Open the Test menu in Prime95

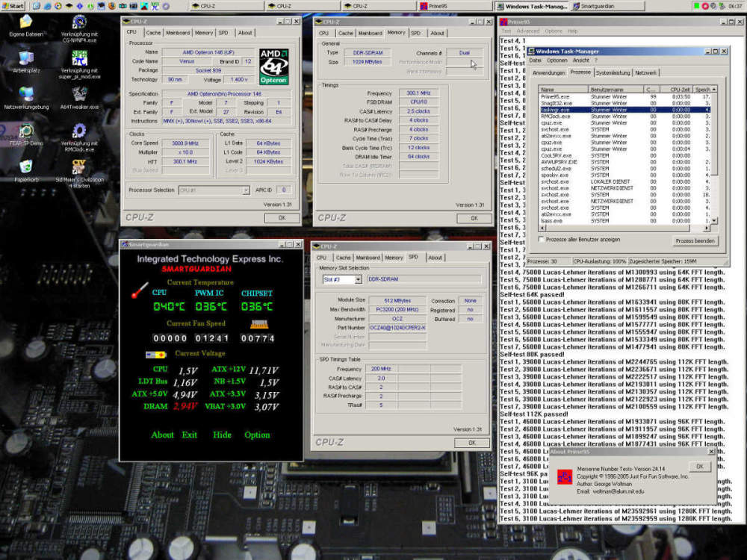tap(506, 31)
